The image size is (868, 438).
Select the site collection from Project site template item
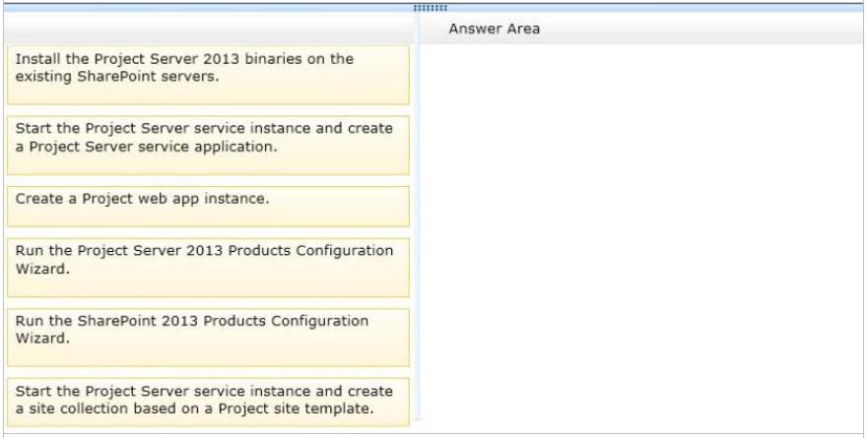(208, 402)
